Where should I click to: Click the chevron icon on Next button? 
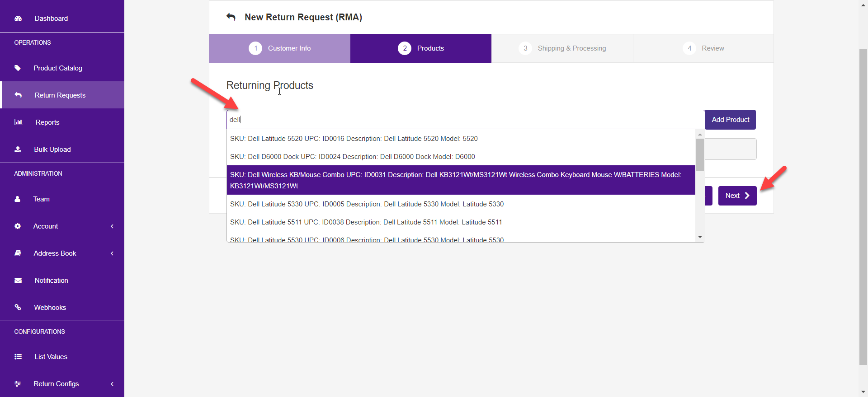coord(747,196)
